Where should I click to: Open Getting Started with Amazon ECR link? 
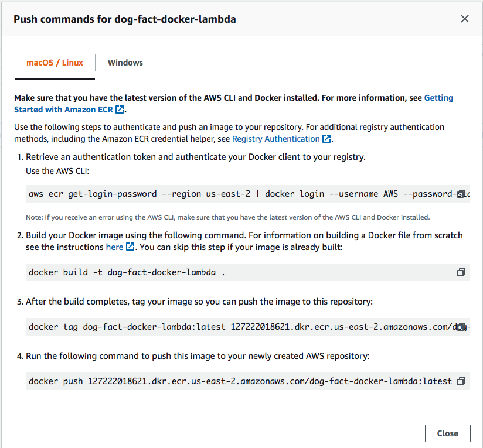[234, 104]
